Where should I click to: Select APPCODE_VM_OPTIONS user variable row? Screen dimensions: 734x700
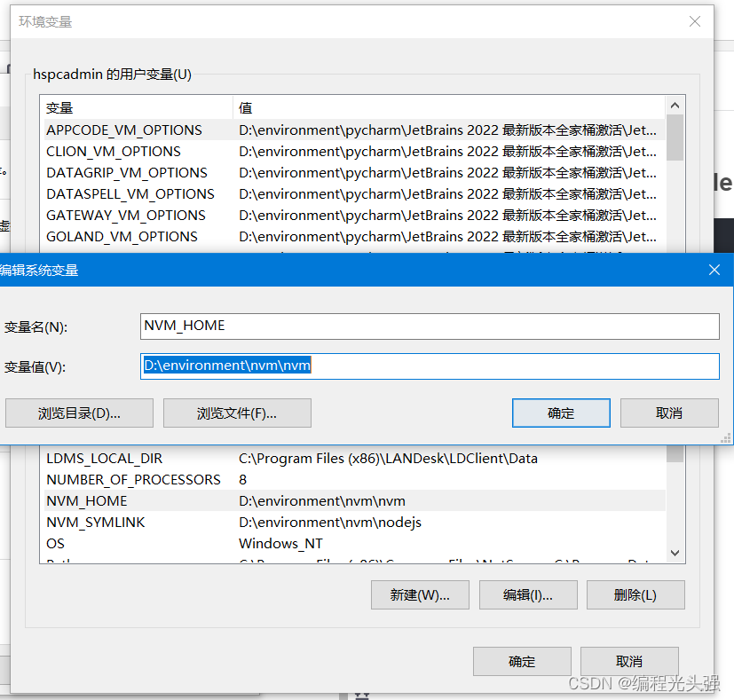click(x=354, y=130)
